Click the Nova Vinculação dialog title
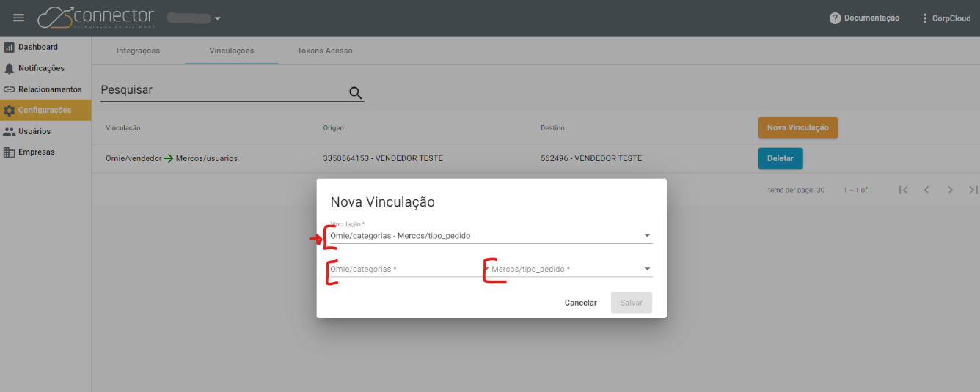The image size is (980, 392). pos(383,202)
